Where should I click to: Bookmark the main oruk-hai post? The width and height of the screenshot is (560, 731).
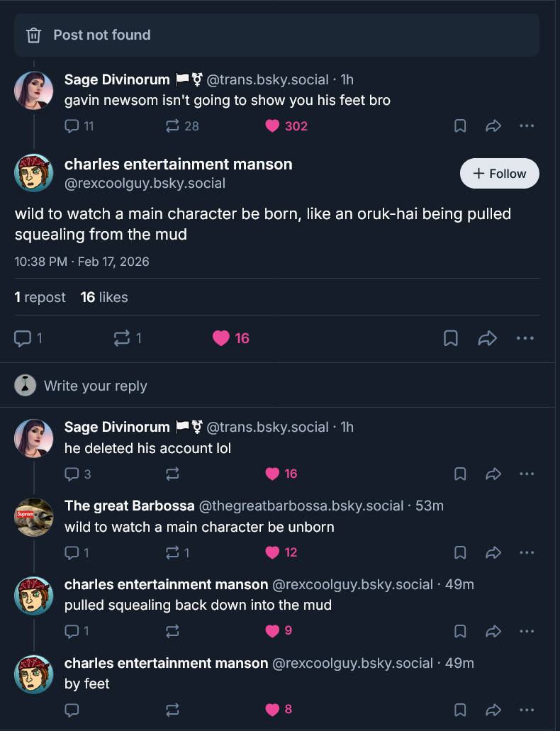coord(450,339)
